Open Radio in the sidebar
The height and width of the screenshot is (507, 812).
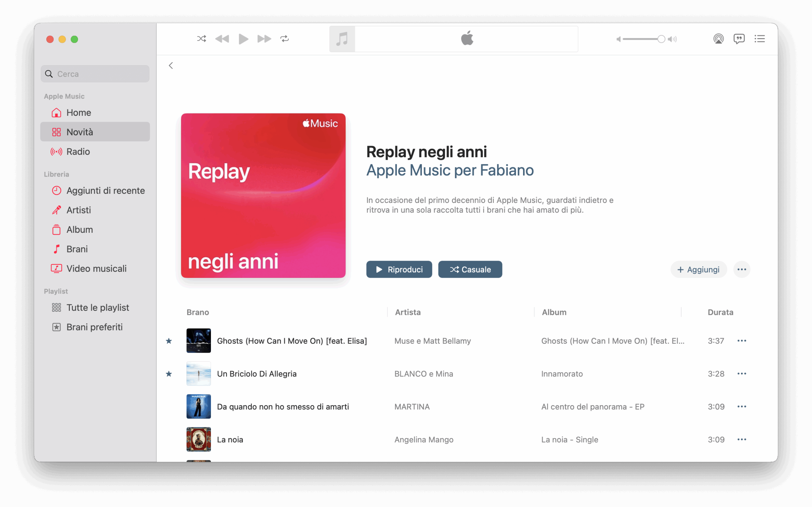[x=95, y=152]
